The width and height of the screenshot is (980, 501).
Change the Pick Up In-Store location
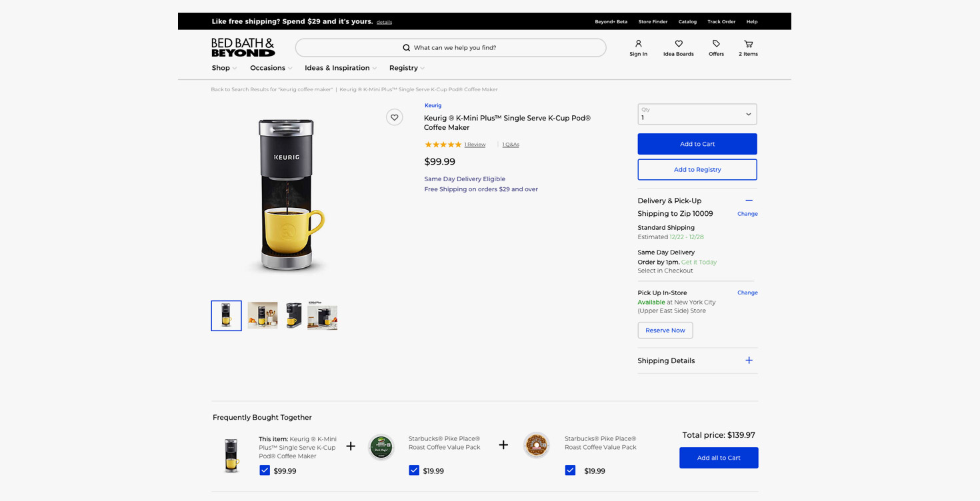point(747,292)
